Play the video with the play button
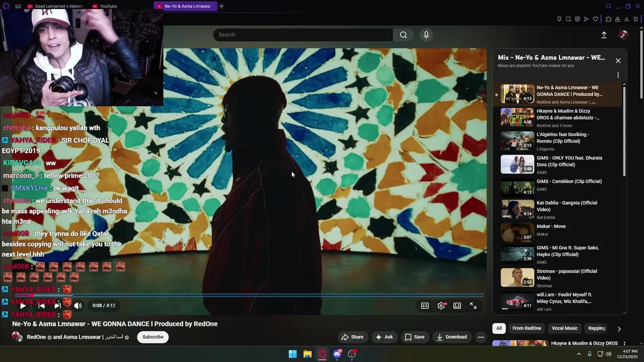The image size is (644, 362). [x=23, y=305]
